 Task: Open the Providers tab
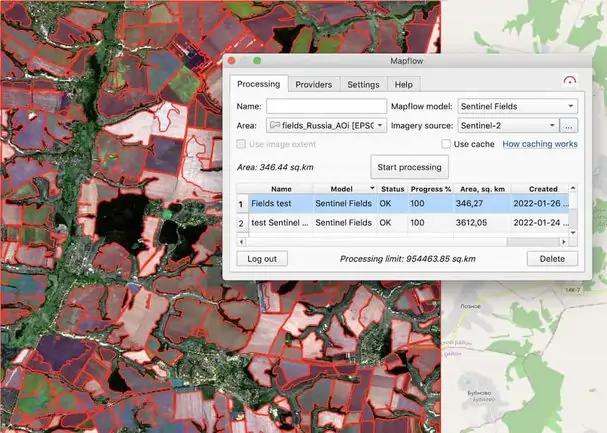(x=314, y=84)
